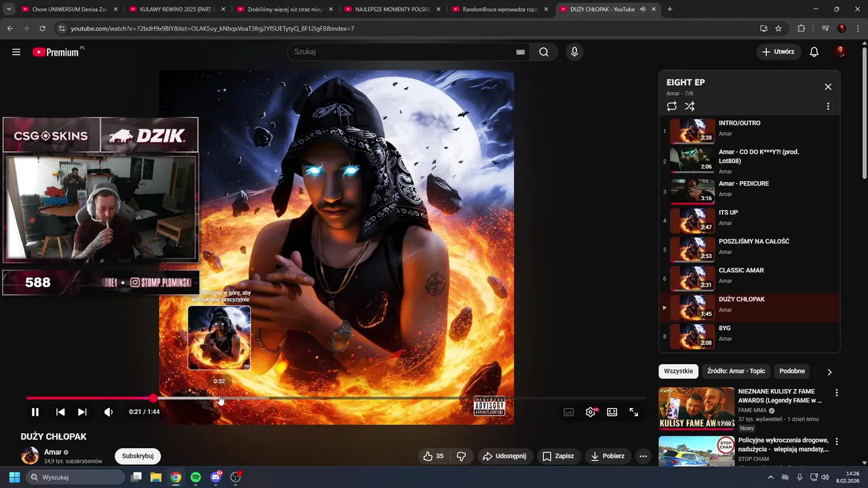Image resolution: width=868 pixels, height=488 pixels.
Task: Select the Wszystkie filter chip
Action: [x=678, y=371]
